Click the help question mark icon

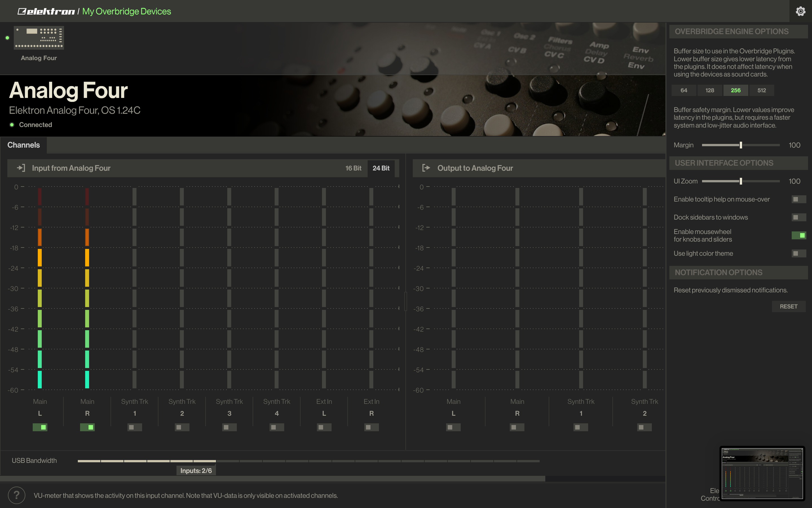pyautogui.click(x=16, y=495)
